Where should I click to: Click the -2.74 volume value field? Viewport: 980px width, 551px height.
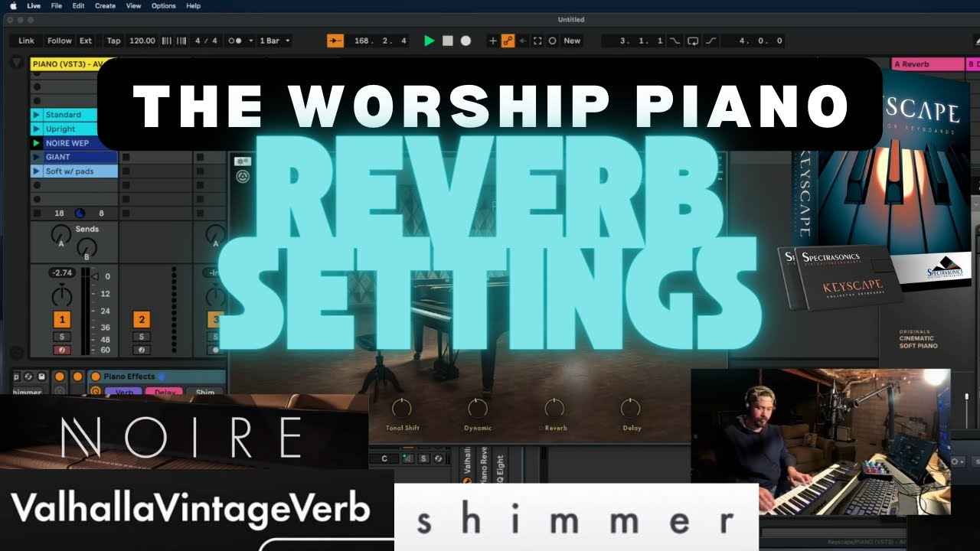point(60,273)
